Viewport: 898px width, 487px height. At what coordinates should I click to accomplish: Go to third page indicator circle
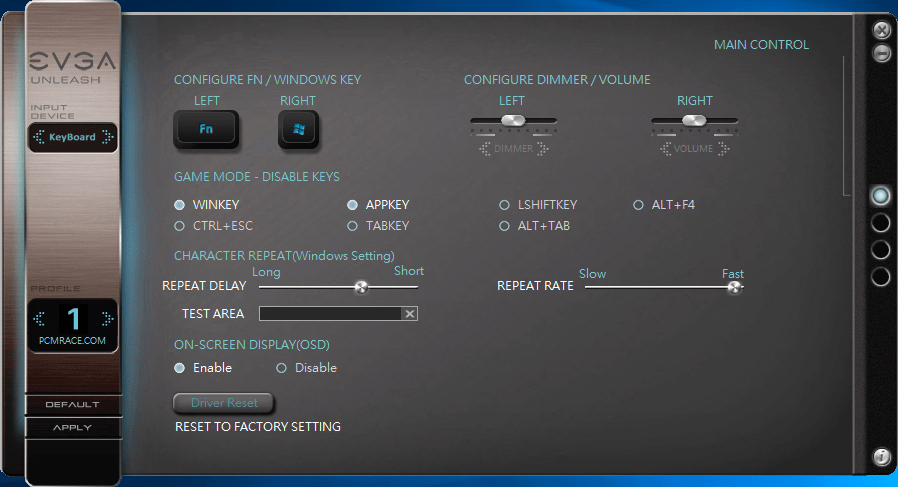point(880,250)
